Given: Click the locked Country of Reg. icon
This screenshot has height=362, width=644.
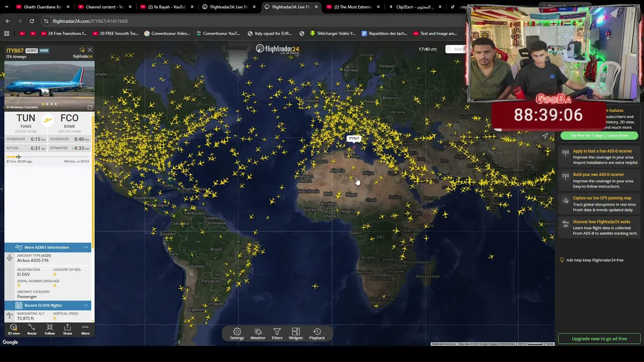Looking at the screenshot, I should pyautogui.click(x=54, y=275).
